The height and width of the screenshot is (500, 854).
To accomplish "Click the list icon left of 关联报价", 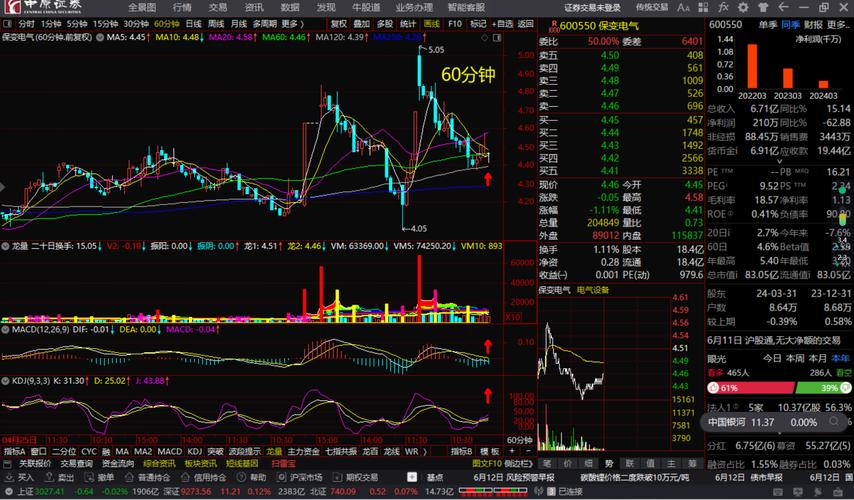I will pos(8,464).
